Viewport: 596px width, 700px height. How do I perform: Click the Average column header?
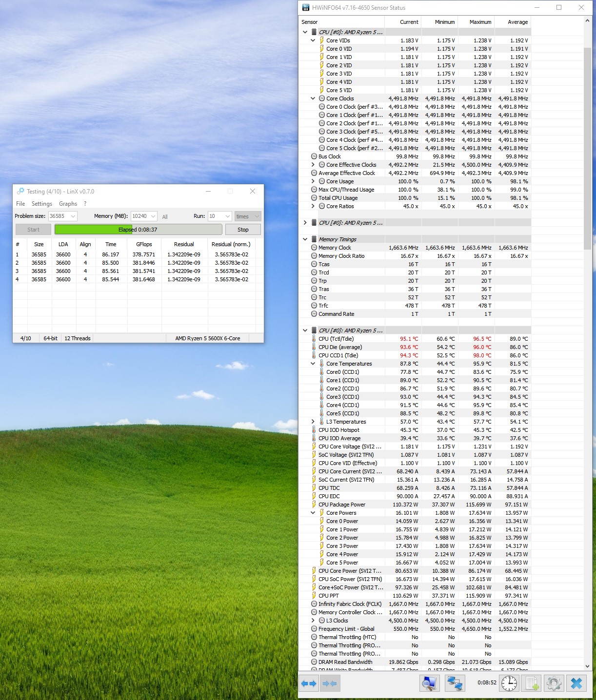[513, 22]
